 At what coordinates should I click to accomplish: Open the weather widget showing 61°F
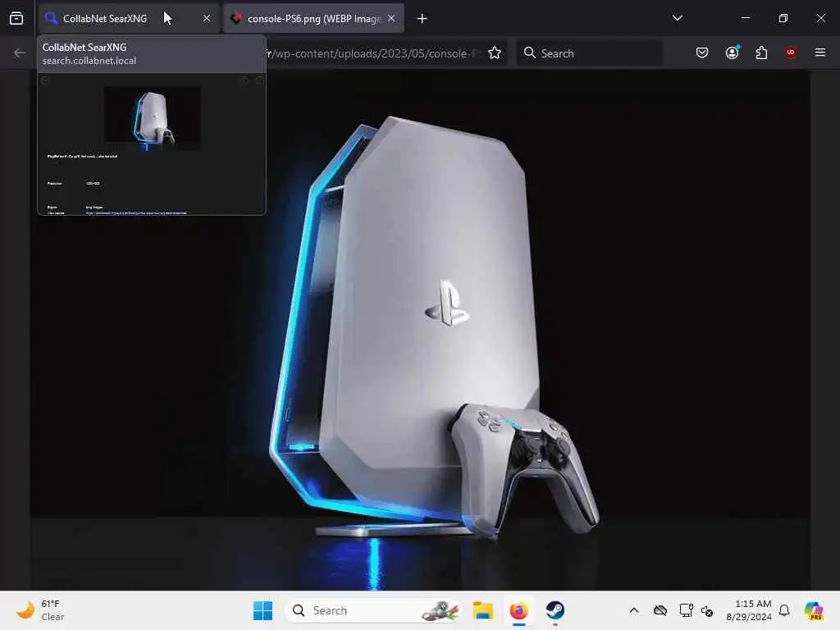[40, 610]
